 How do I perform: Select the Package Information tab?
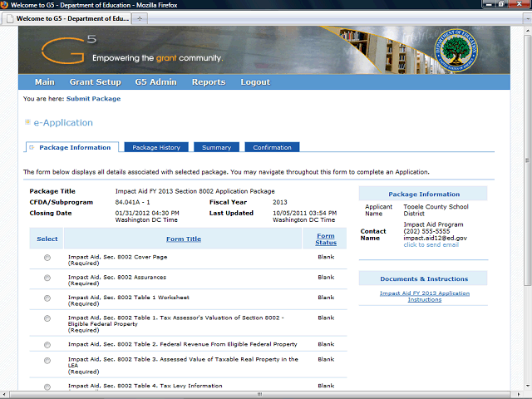click(72, 147)
